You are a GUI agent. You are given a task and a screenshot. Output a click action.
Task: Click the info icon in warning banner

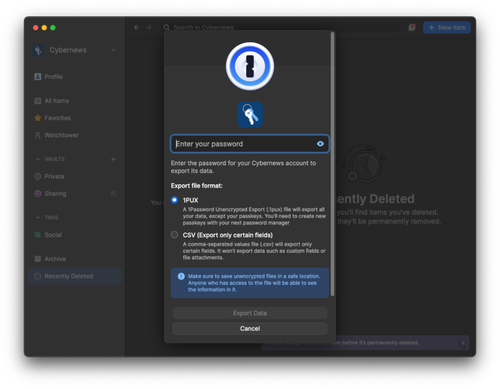181,276
